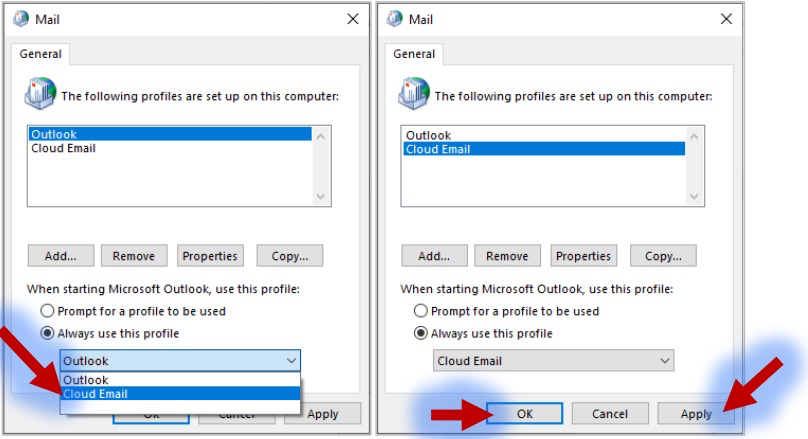Screen dimensions: 808x439
Task: Open the General tab in left dialog
Action: 41,54
